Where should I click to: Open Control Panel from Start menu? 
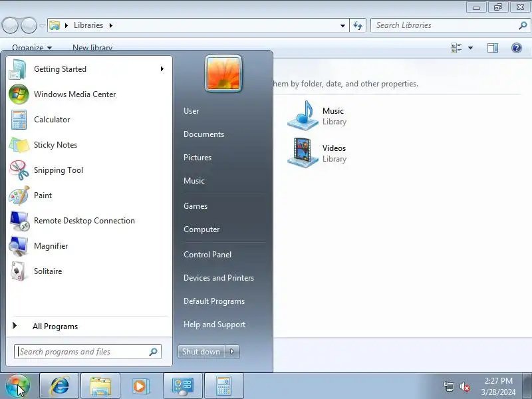(207, 255)
